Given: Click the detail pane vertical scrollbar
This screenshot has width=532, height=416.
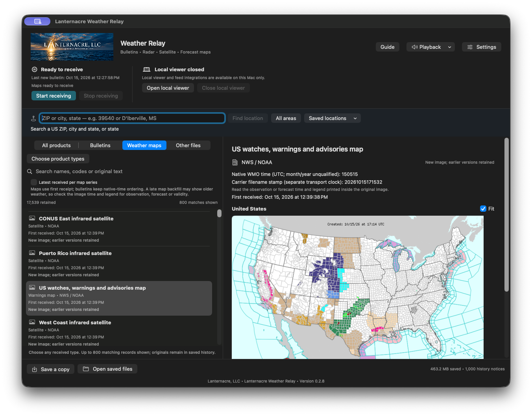Looking at the screenshot, I should tap(506, 214).
